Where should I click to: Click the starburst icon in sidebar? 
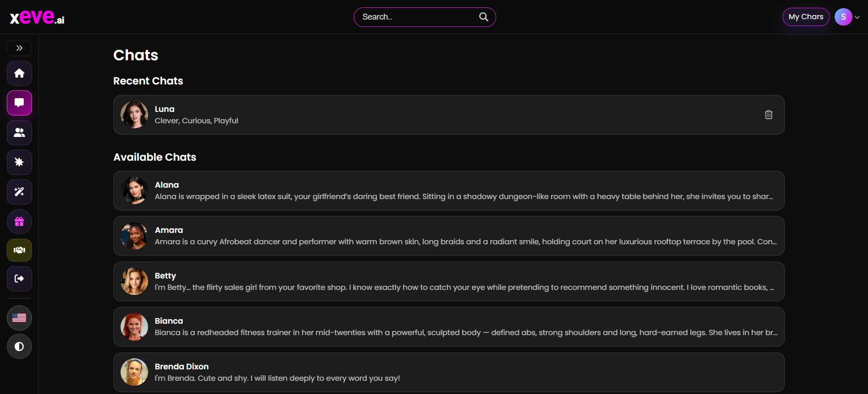[x=19, y=162]
